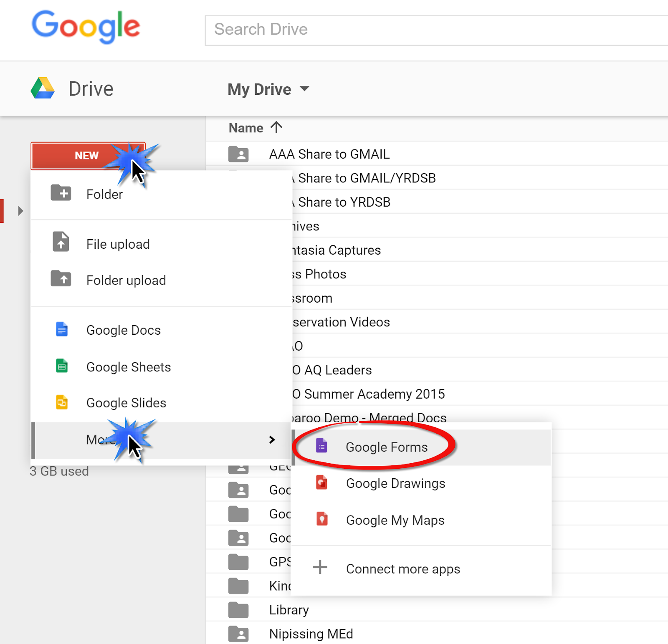Click the folder icon next to Kin row
The image size is (668, 644).
(x=238, y=586)
